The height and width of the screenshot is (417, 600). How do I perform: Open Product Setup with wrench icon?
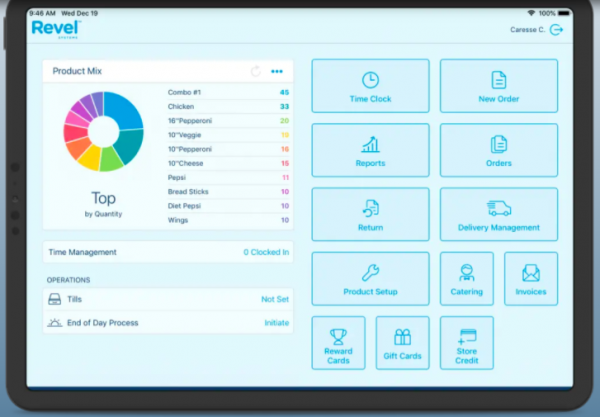370,278
